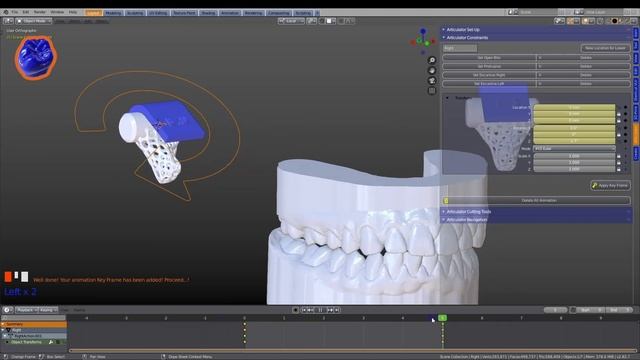Click Set Open Bite button
640x360 pixels.
(489, 58)
